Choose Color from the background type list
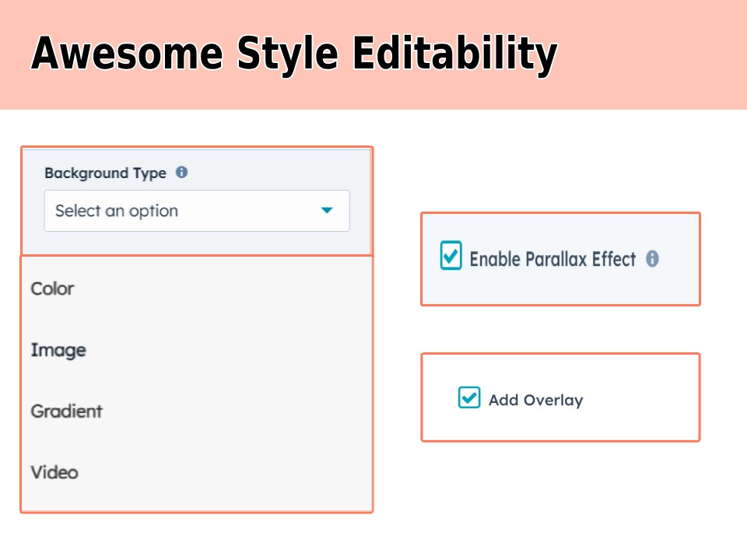The width and height of the screenshot is (747, 560). 52,289
